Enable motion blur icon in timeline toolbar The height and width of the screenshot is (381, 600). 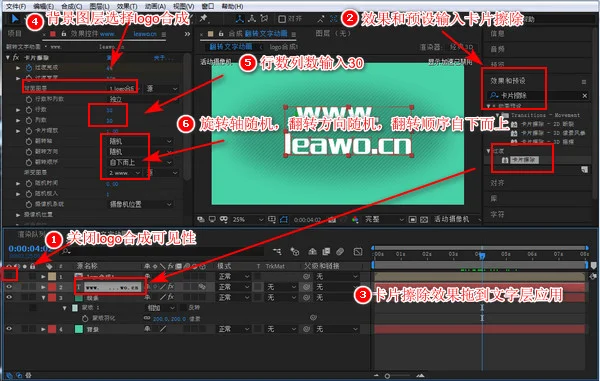340,251
